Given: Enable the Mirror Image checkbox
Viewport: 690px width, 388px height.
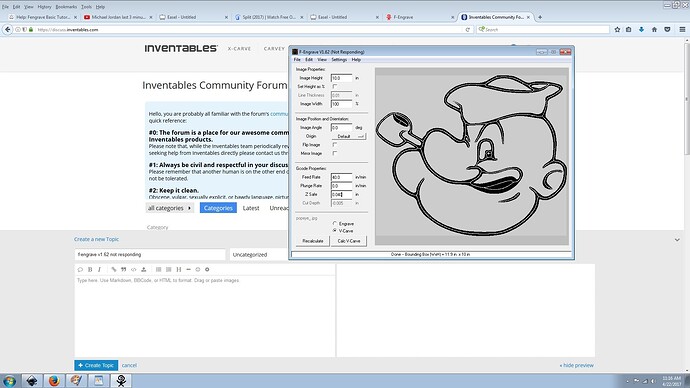Looking at the screenshot, I should tap(334, 154).
